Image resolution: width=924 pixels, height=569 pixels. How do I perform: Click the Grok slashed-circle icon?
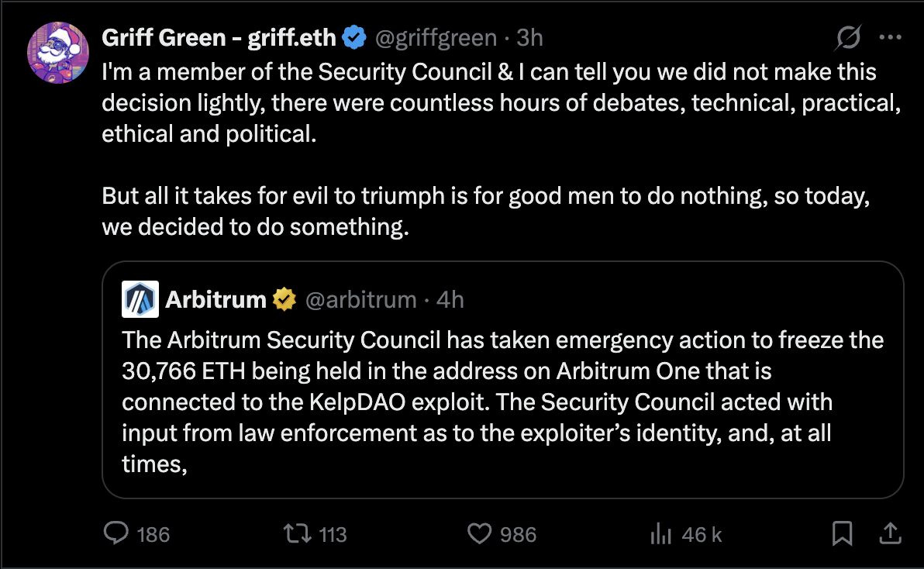click(849, 37)
